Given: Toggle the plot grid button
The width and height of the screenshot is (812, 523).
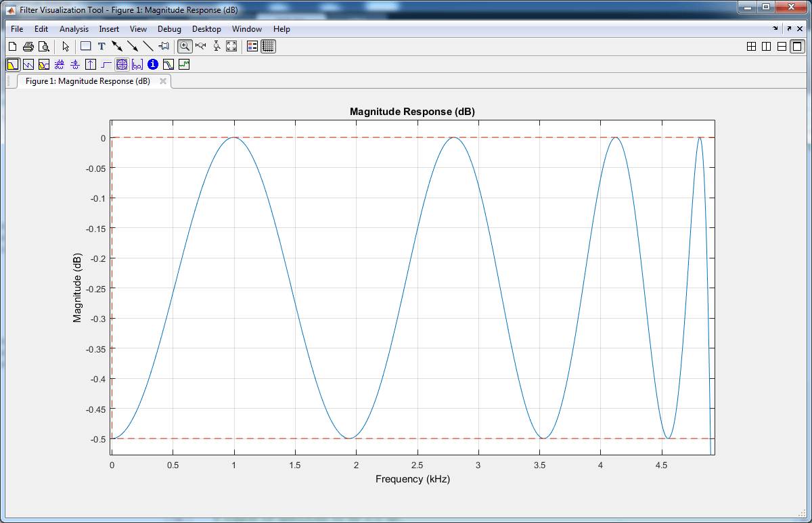Looking at the screenshot, I should (268, 47).
